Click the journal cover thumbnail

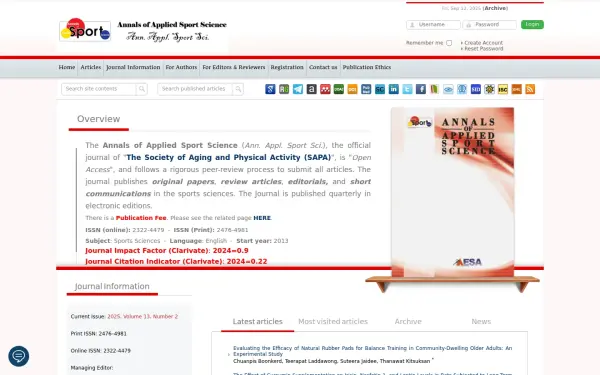pyautogui.click(x=453, y=192)
